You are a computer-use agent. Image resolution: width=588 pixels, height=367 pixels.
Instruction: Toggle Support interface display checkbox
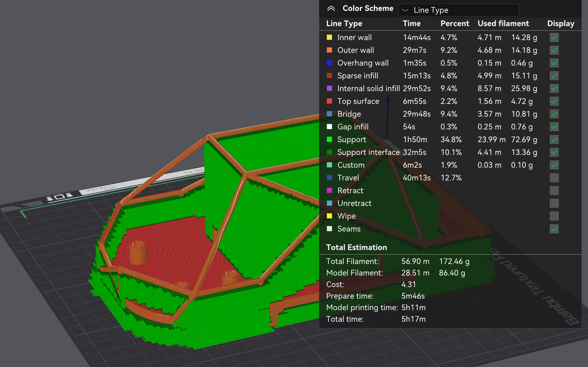click(554, 152)
